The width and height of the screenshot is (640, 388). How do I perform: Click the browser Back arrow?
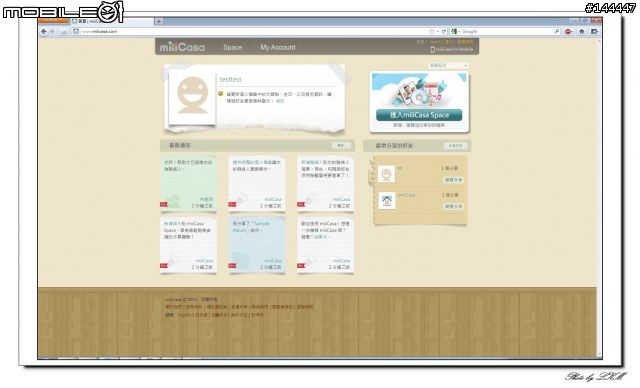click(x=44, y=31)
